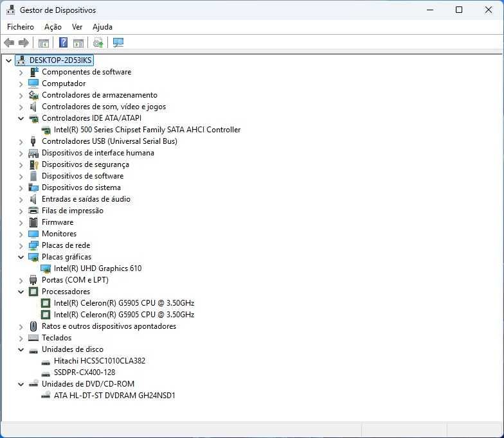Click the speaker icon beside Controladores de som
Screen dimensions: 504x438
(33, 107)
